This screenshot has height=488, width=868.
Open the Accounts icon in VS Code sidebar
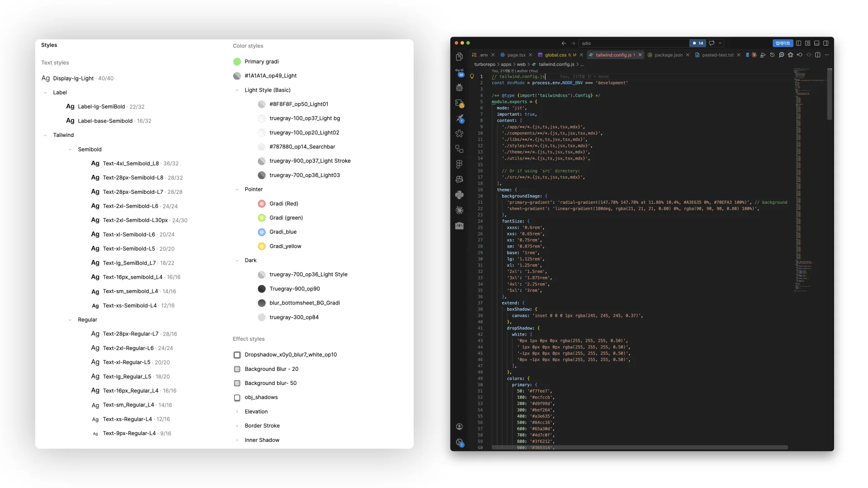459,427
